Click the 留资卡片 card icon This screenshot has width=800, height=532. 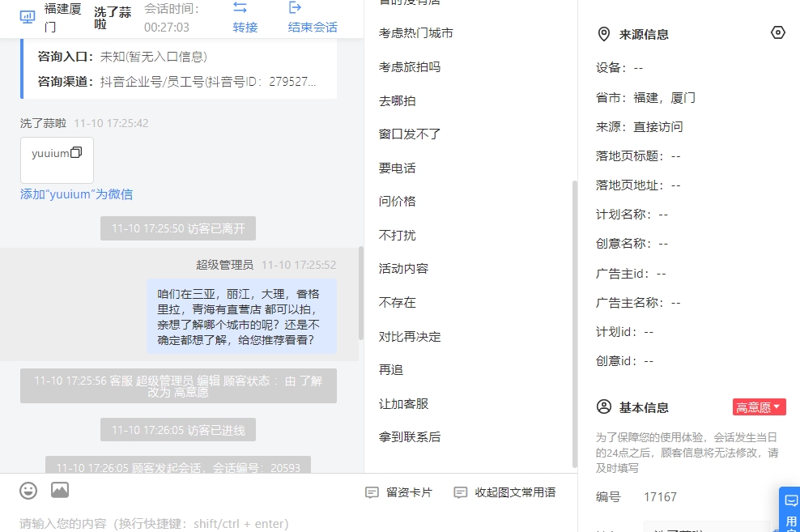[372, 492]
